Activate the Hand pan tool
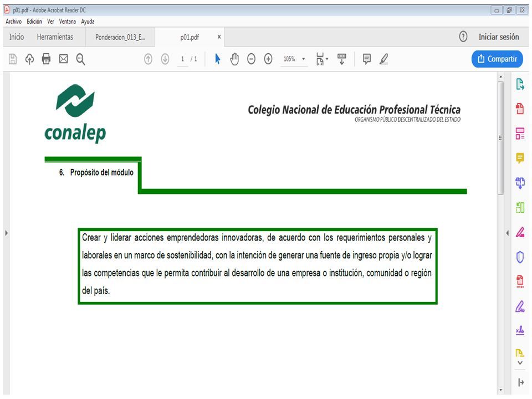The height and width of the screenshot is (399, 532). click(234, 59)
